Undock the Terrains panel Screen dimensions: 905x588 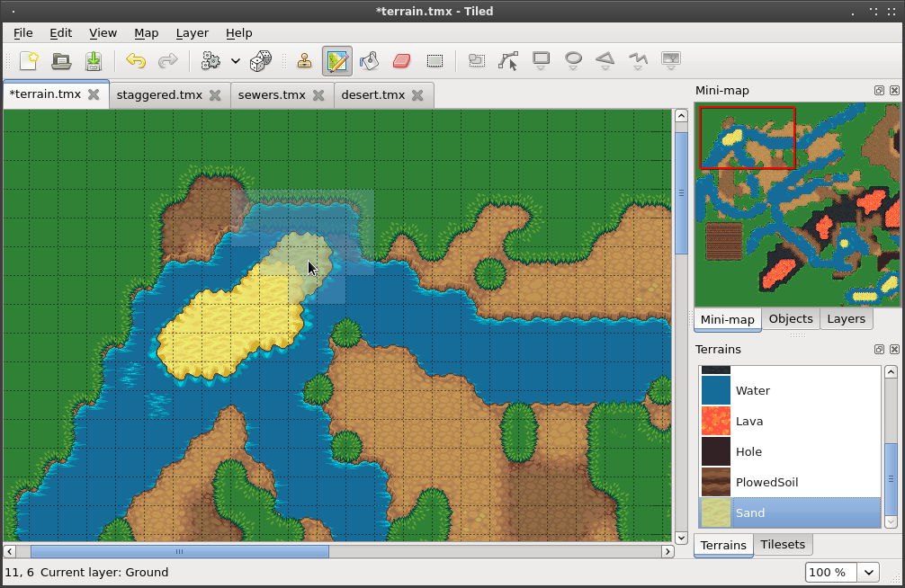pyautogui.click(x=879, y=349)
